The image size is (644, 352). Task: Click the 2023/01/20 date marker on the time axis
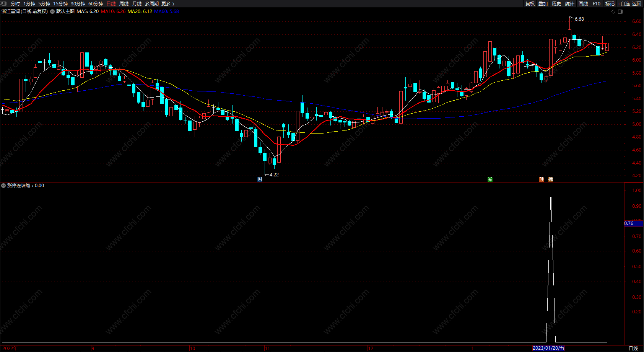pyautogui.click(x=548, y=348)
